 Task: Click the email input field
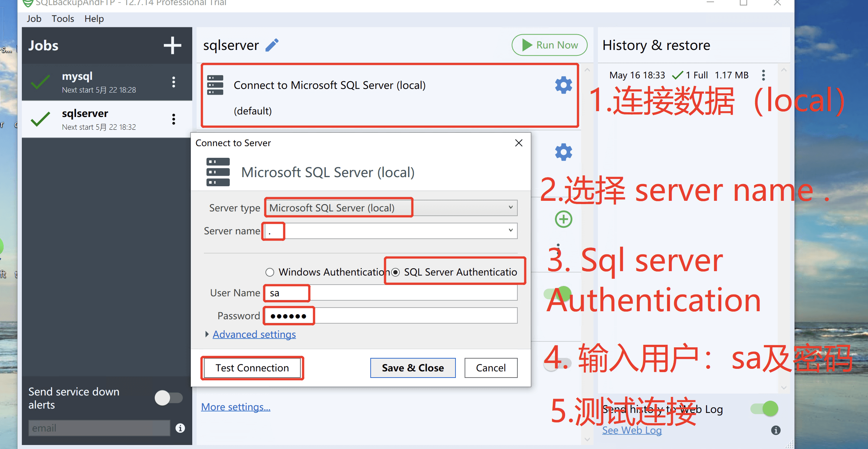point(99,428)
